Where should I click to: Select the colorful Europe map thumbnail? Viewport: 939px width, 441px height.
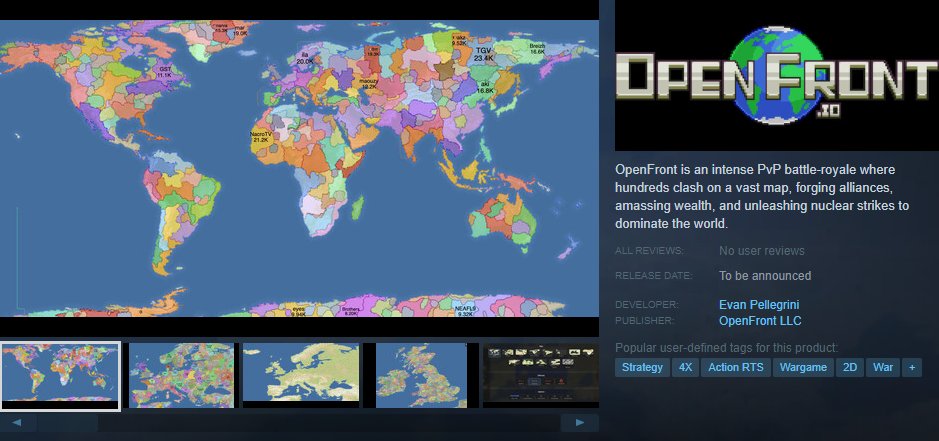(x=181, y=376)
